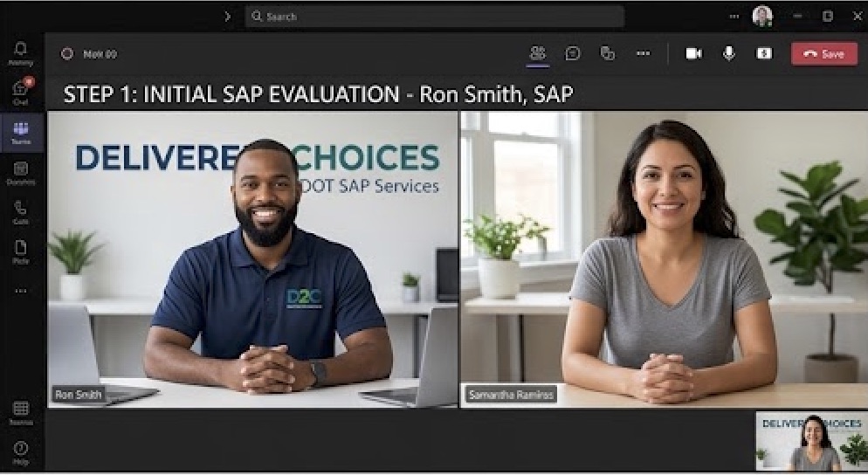Select the Teams icon in sidebar

point(20,133)
